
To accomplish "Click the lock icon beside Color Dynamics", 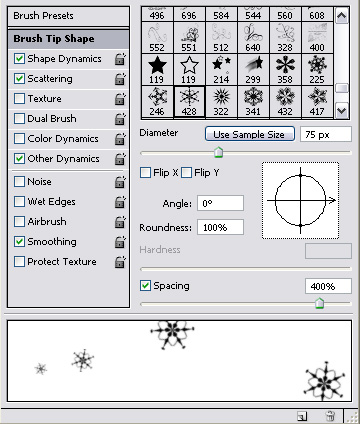I will tap(120, 139).
